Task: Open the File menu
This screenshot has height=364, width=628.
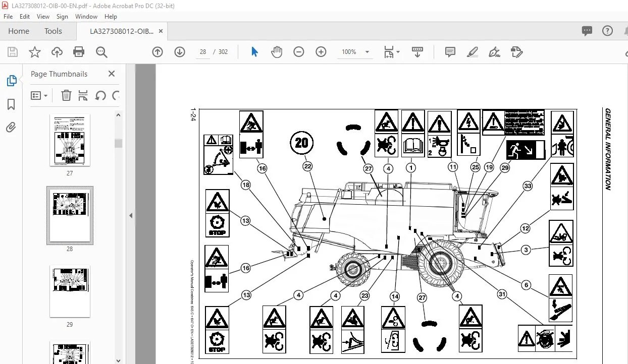Action: (9, 17)
